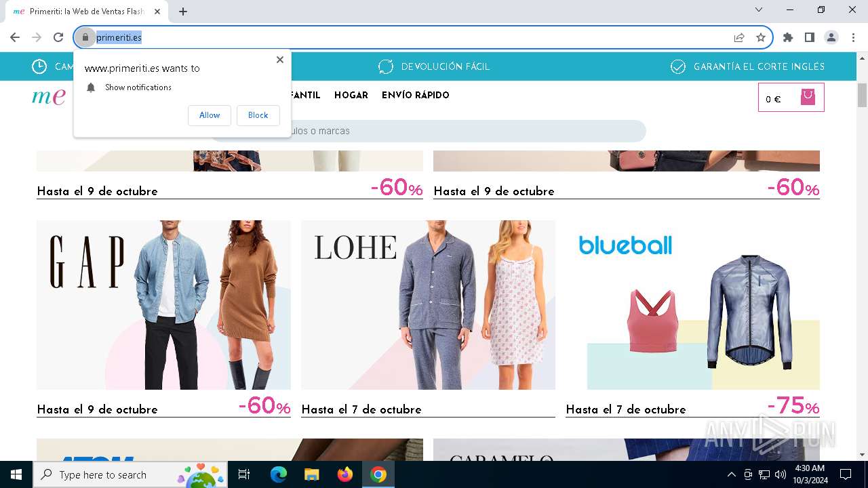Click 'Hasta el 9 de octubre' under GAP
Image resolution: width=868 pixels, height=488 pixels.
click(x=97, y=409)
